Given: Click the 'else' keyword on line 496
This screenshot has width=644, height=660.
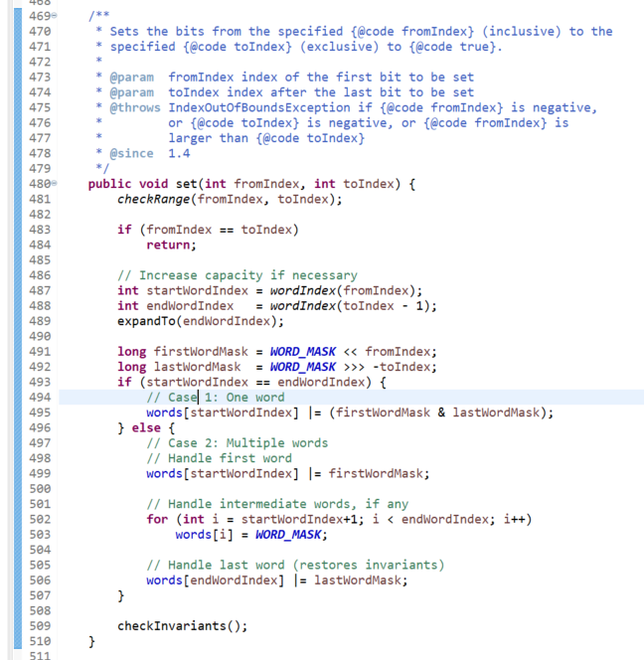Looking at the screenshot, I should click(x=146, y=427).
